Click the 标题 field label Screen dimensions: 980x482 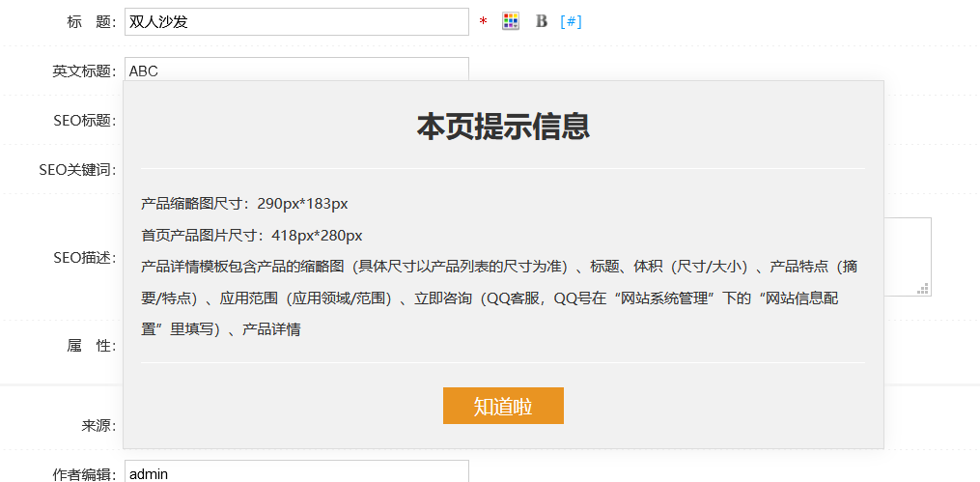pyautogui.click(x=91, y=21)
